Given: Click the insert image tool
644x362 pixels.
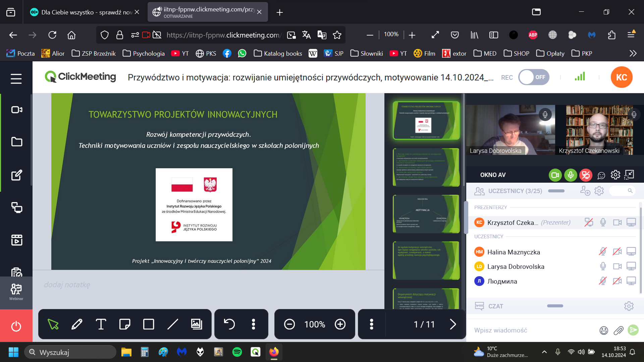Looking at the screenshot, I should 197,324.
